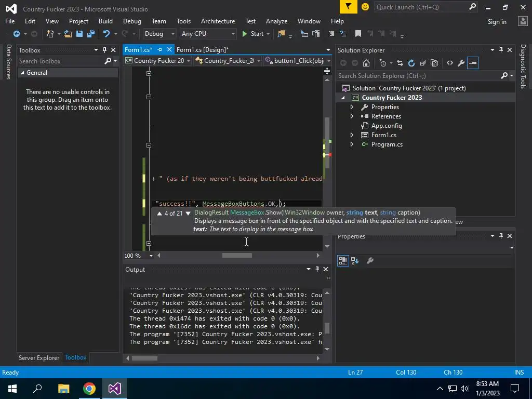The height and width of the screenshot is (399, 532).
Task: Collapse the Country Fucker 2023 project node
Action: [343, 98]
